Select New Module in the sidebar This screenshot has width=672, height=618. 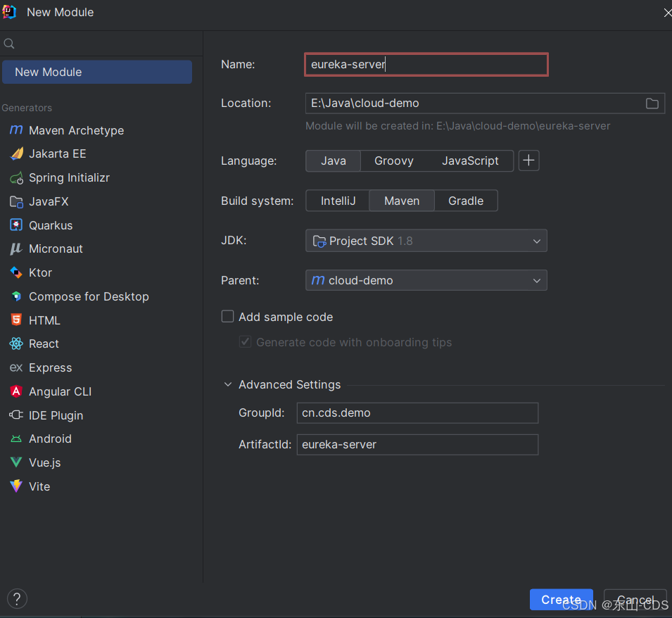point(97,72)
